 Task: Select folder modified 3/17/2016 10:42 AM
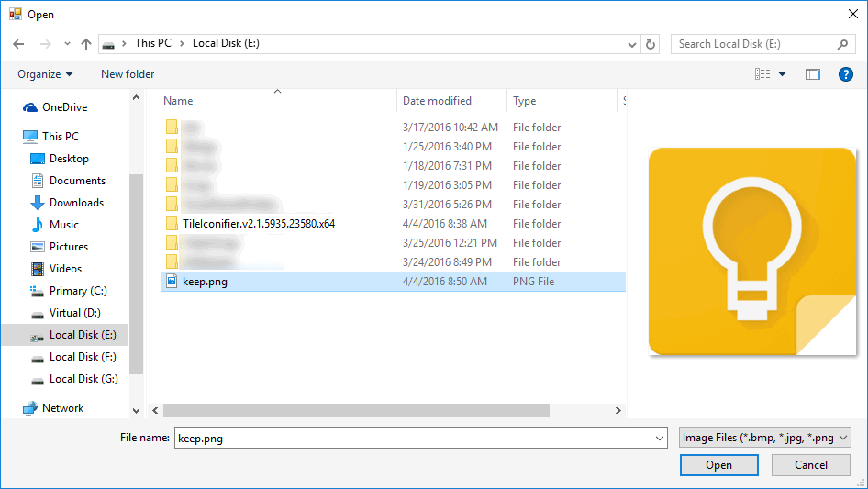(393, 128)
